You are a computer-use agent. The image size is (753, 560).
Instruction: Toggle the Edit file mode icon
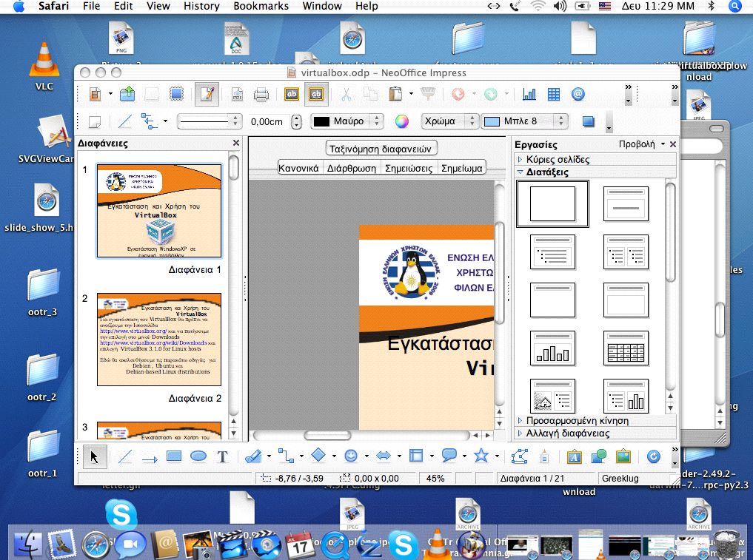tap(207, 93)
